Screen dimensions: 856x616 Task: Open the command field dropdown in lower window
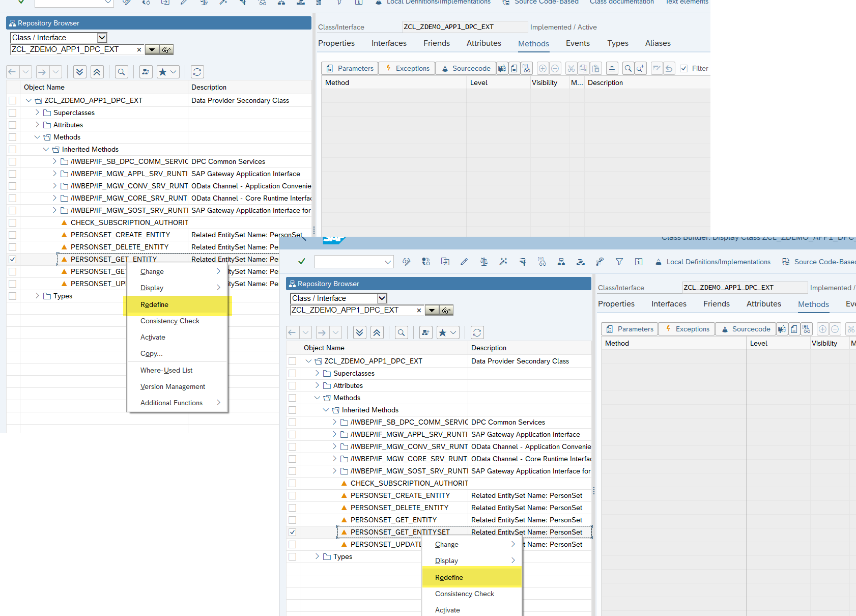pos(388,262)
